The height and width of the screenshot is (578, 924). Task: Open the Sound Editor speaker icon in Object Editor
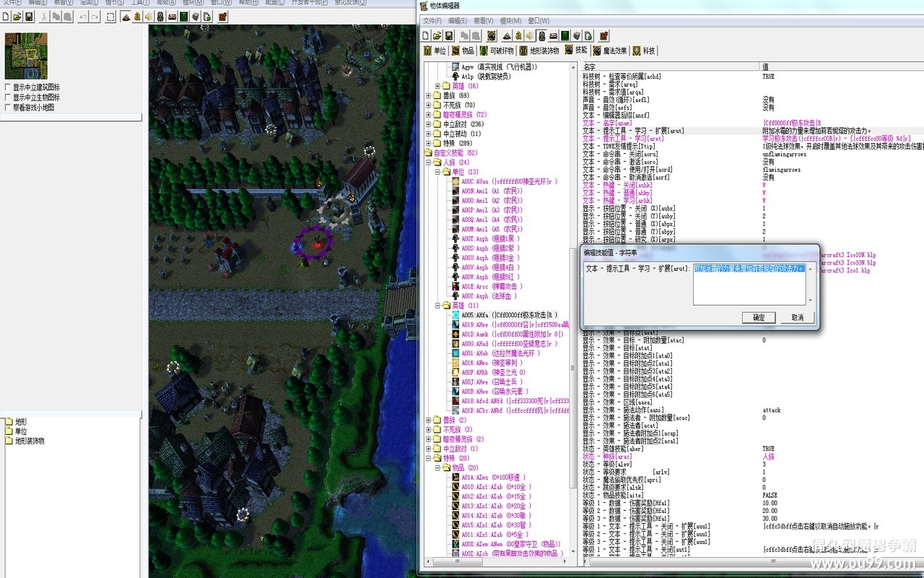[x=530, y=35]
